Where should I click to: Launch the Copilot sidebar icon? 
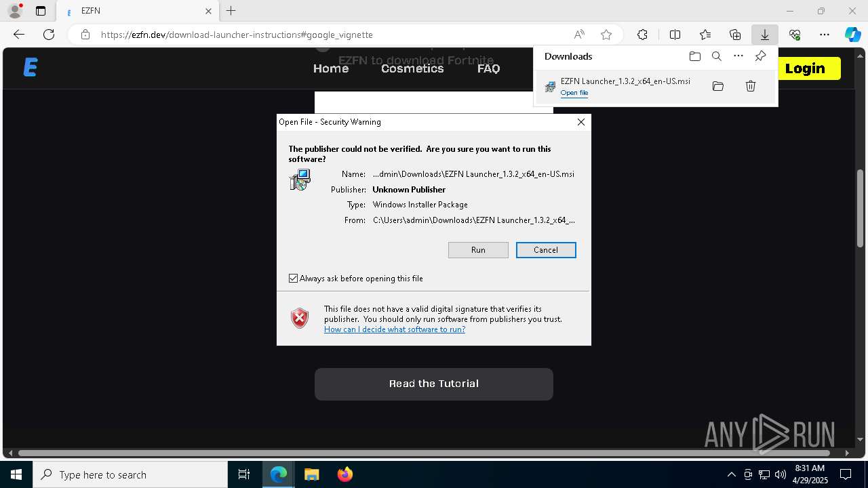coord(853,35)
